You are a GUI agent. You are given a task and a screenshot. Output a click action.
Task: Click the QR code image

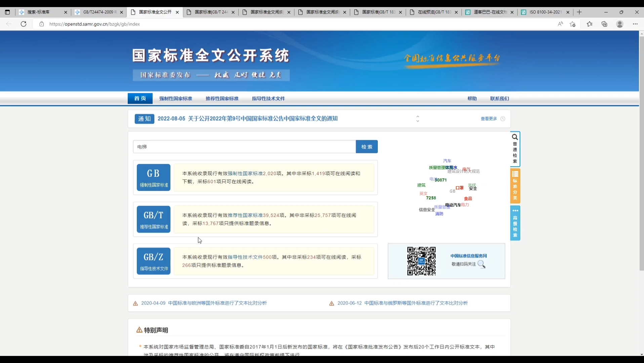tap(421, 261)
